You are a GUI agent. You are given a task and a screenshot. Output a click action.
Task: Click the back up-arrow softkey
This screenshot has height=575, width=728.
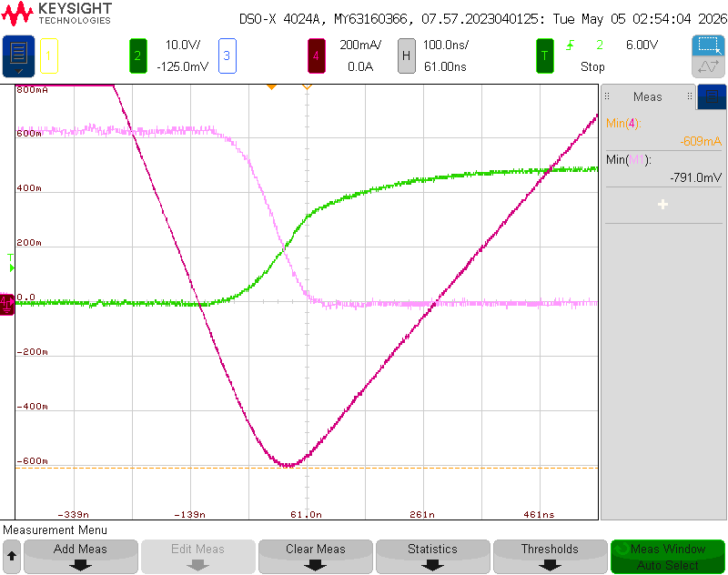coord(12,556)
